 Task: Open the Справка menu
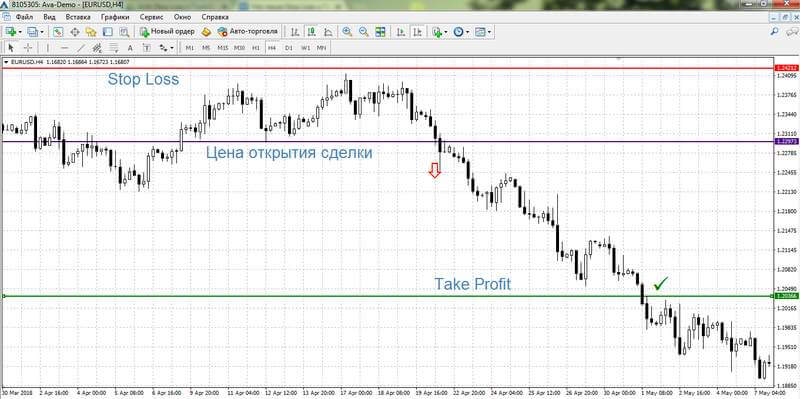pos(215,17)
